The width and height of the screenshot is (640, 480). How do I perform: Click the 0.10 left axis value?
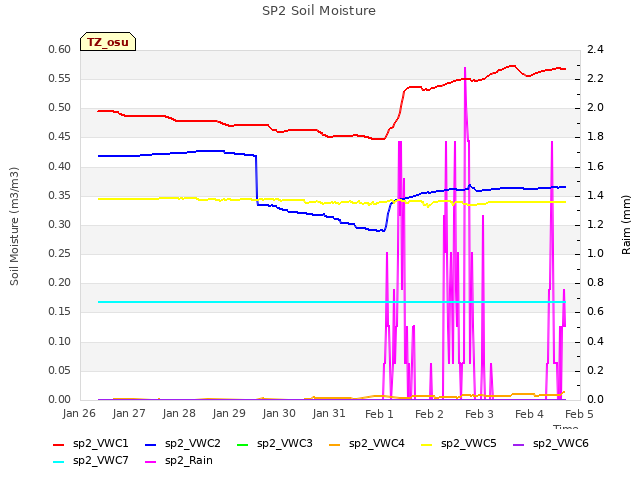point(60,341)
